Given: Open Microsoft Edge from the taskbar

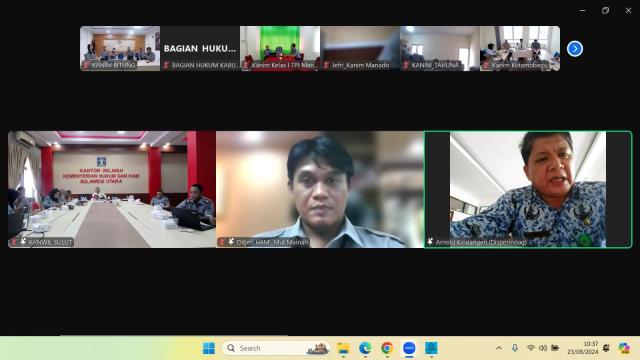Looking at the screenshot, I should pyautogui.click(x=365, y=348).
